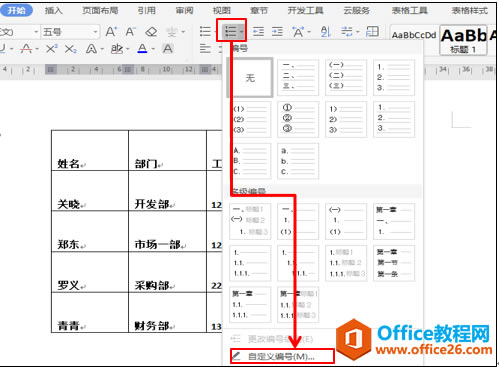Select the 第一章 一、 1. multilevel style

click(x=394, y=221)
